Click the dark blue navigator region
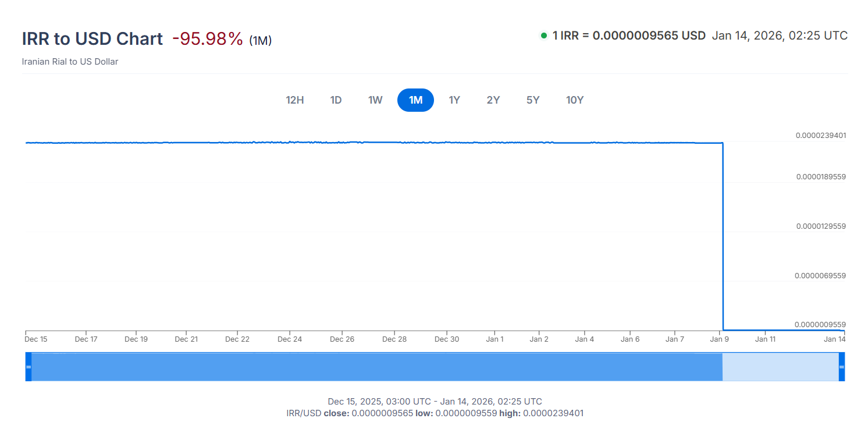Screen dimensions: 868x429 (x=372, y=367)
